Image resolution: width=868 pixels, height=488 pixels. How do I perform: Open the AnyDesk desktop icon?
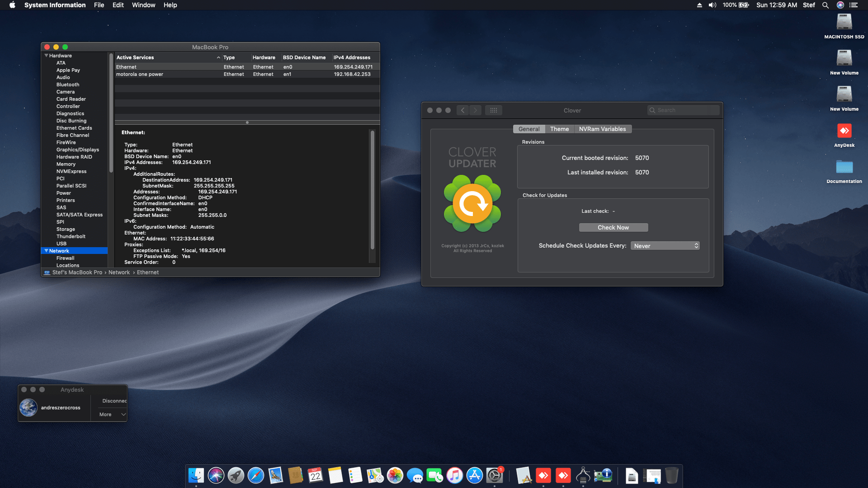point(844,131)
